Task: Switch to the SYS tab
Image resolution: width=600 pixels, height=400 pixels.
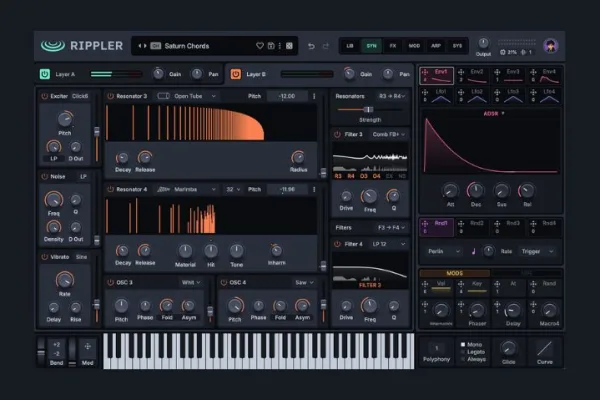Action: point(457,46)
